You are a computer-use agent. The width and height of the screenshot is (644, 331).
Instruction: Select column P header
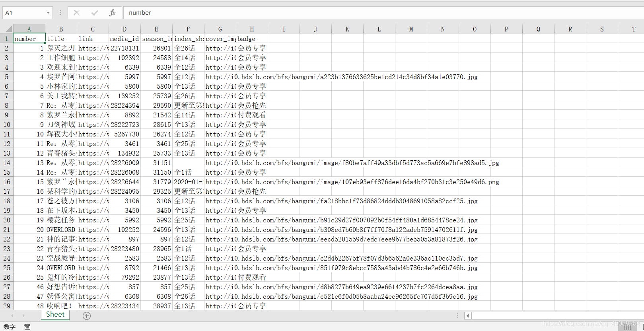506,29
